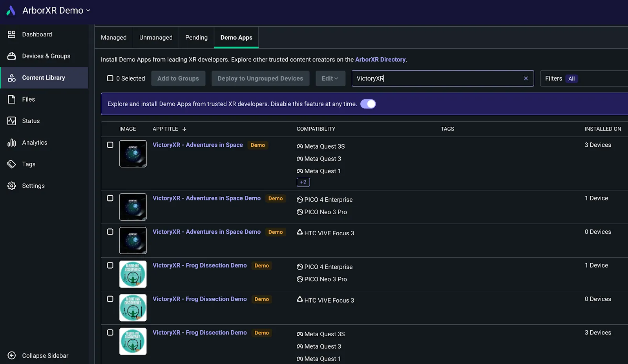The image size is (628, 364).
Task: Switch to the Managed tab
Action: click(x=113, y=37)
